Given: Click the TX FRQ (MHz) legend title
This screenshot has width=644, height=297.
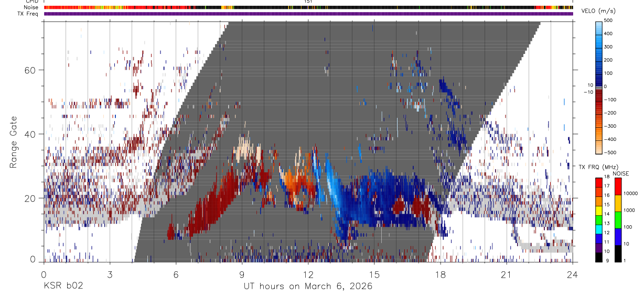Looking at the screenshot, I should tap(599, 167).
